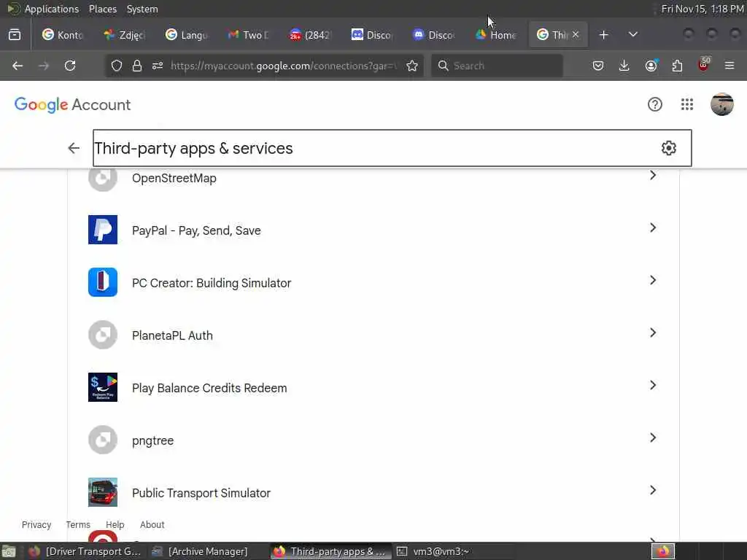Switch to the Google Drive Home tab
Screen dimensions: 747x560
(496, 35)
